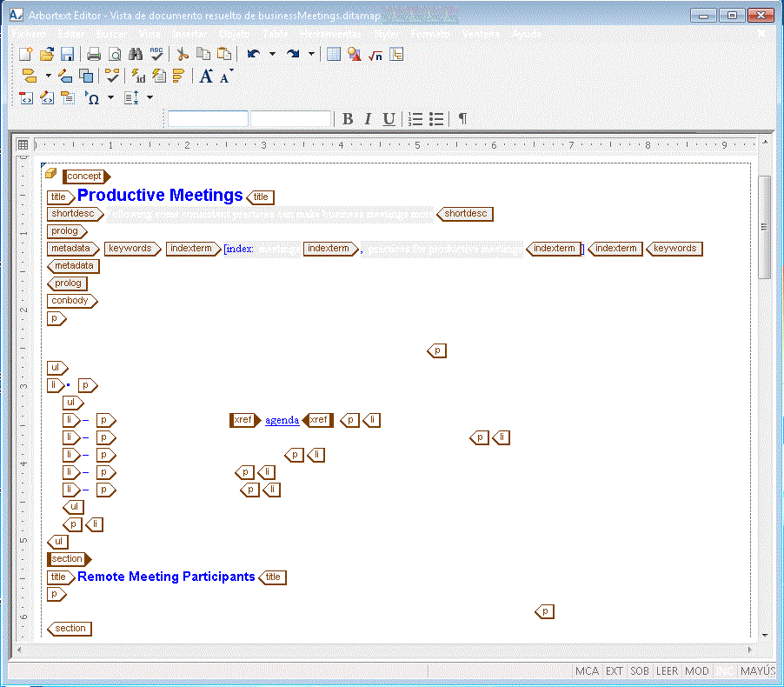Screen dimensions: 784x687
Task: Undo the last action with the curved arrow
Action: 254,54
